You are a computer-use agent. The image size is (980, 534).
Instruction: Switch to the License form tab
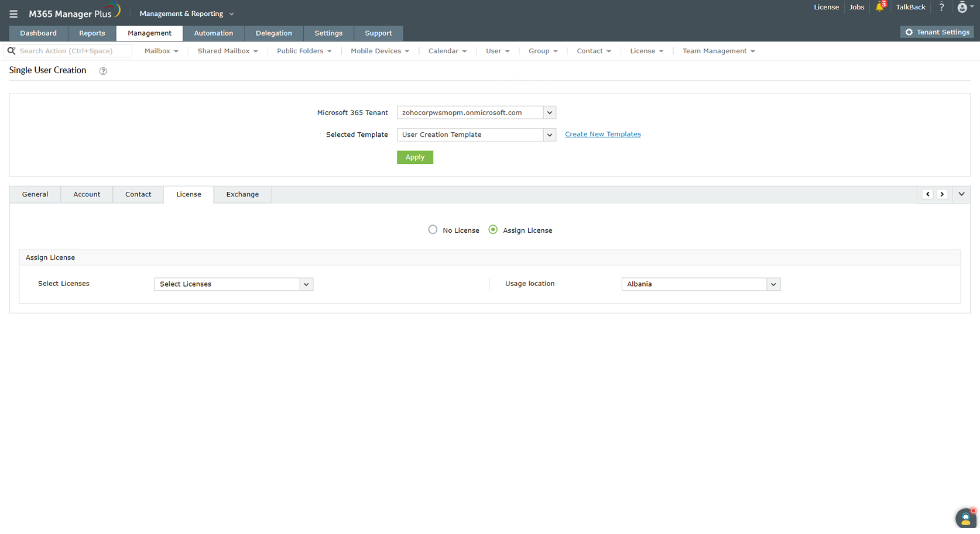[189, 194]
